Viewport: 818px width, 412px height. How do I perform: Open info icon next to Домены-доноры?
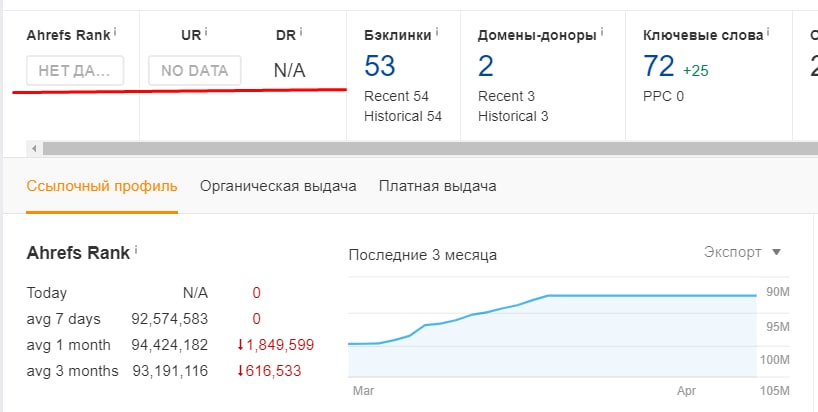(602, 32)
